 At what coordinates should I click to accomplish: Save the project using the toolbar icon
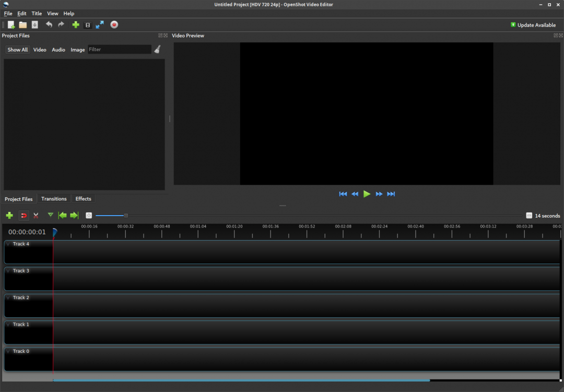click(x=35, y=25)
